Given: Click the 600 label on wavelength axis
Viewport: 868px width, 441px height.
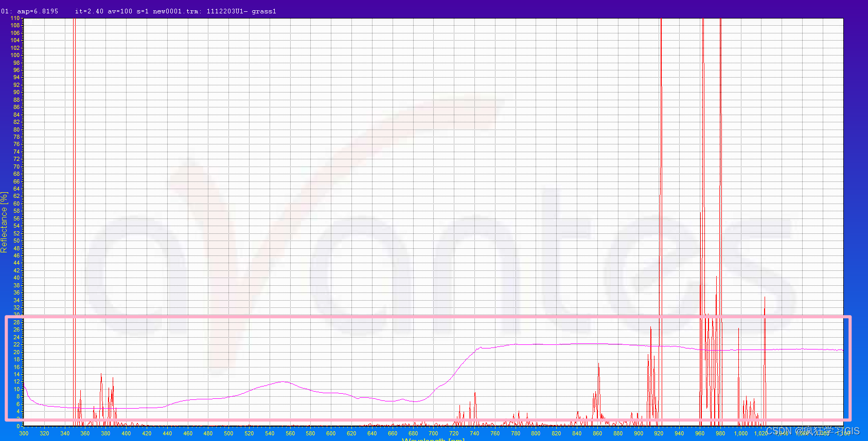Looking at the screenshot, I should click(x=331, y=433).
